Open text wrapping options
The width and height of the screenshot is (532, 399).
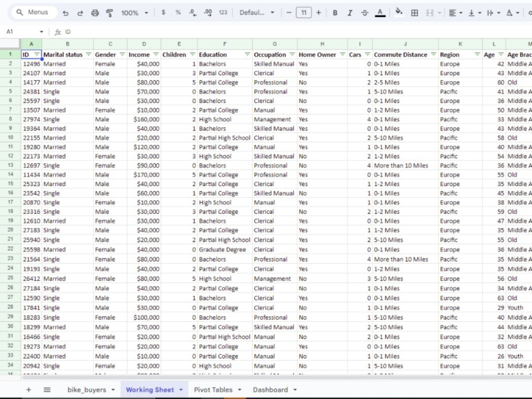point(493,13)
